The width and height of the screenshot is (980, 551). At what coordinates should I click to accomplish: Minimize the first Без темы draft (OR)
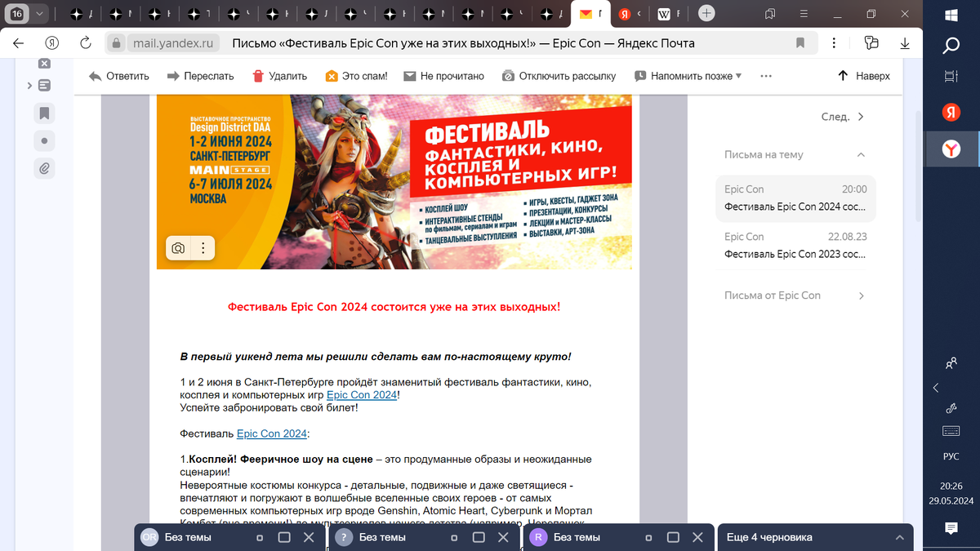pos(260,538)
